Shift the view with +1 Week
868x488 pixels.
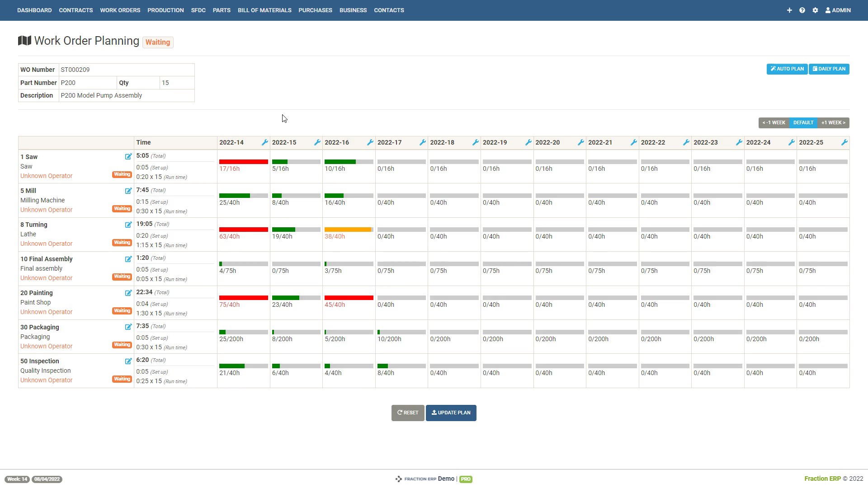click(x=833, y=122)
